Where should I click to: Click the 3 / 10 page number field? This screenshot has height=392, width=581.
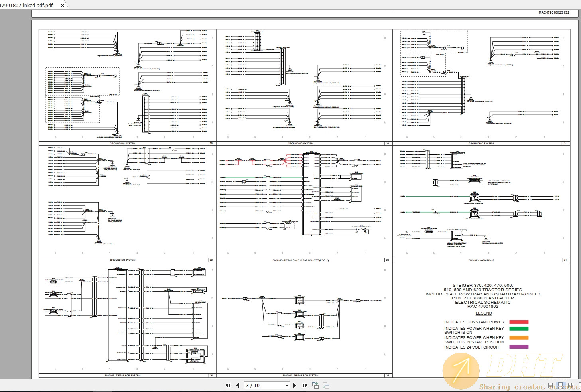(264, 385)
